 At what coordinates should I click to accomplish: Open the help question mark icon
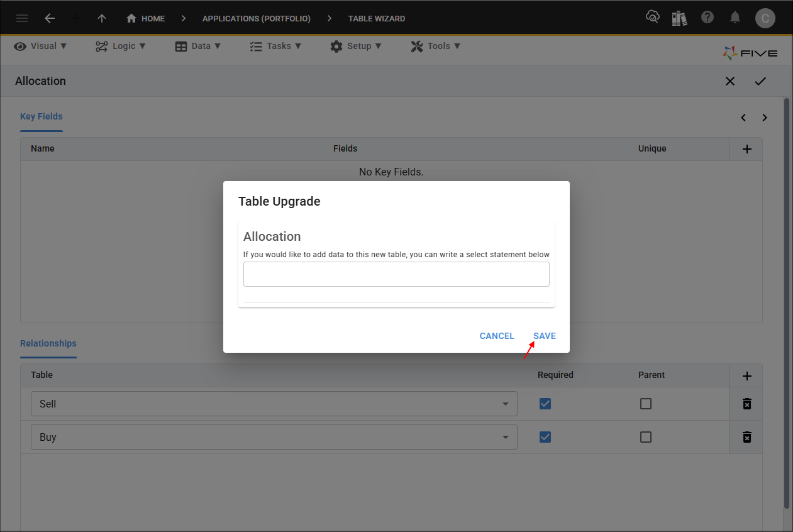(707, 18)
